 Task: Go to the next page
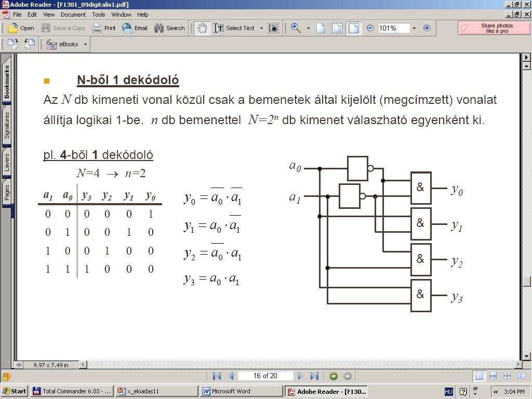(x=300, y=376)
